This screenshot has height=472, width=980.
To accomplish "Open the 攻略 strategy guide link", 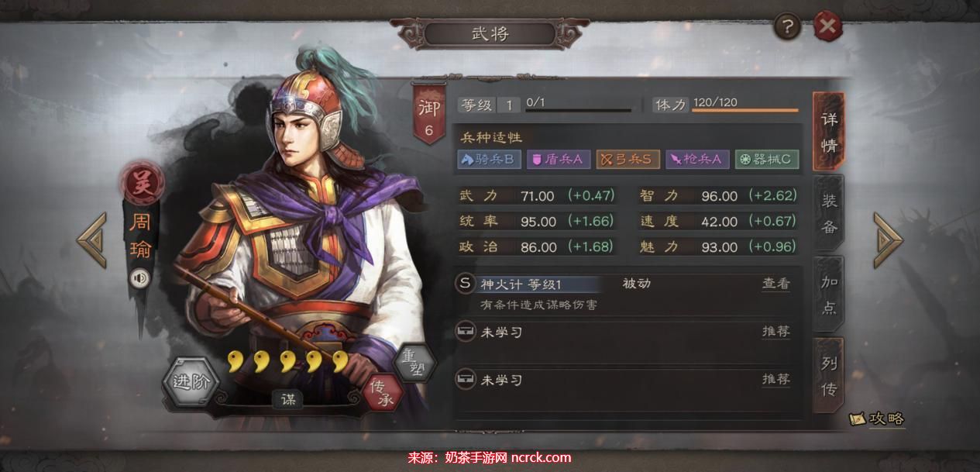I will point(877,419).
